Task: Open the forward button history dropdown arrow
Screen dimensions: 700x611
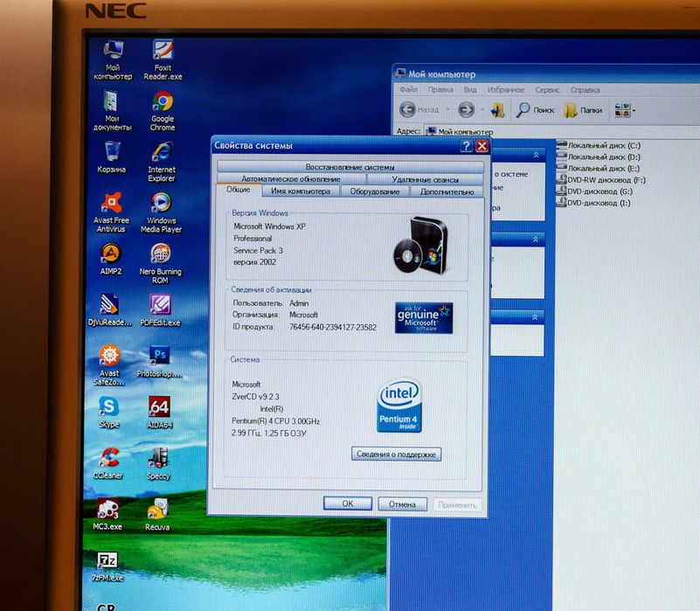Action: pyautogui.click(x=482, y=109)
